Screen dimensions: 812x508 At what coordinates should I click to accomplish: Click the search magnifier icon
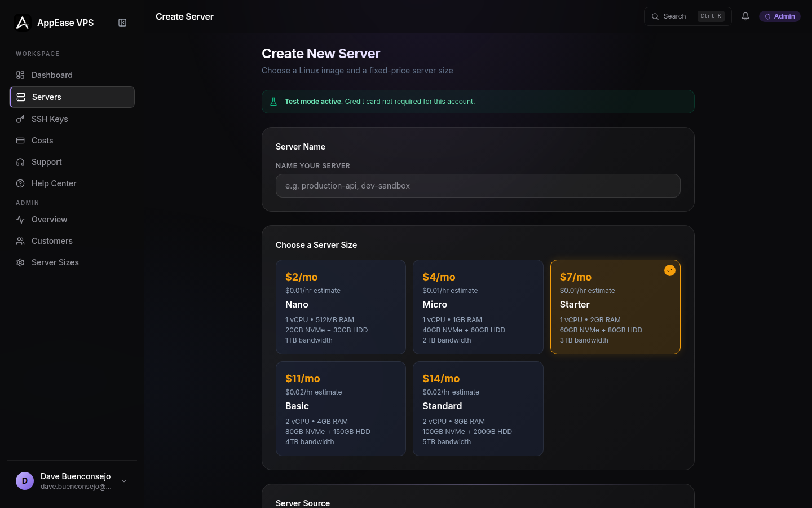pyautogui.click(x=655, y=16)
